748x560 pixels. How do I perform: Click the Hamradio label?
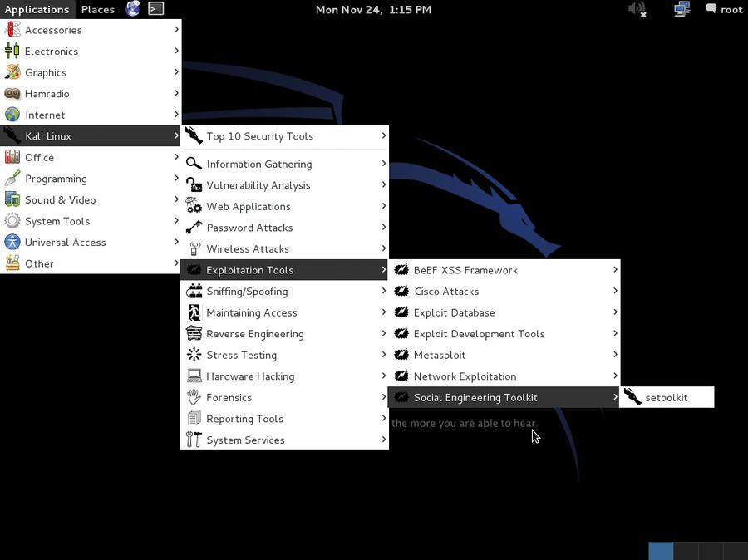pos(47,94)
